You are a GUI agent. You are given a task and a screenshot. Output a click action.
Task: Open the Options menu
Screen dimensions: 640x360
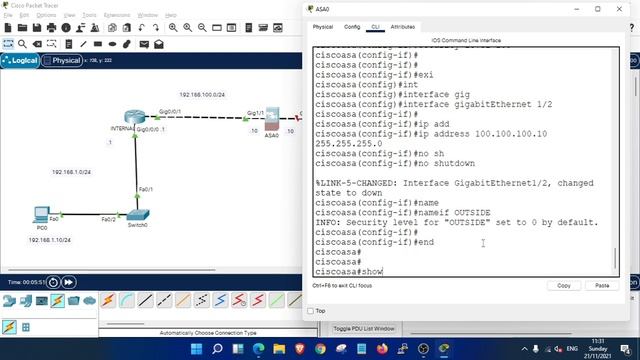tap(46, 15)
